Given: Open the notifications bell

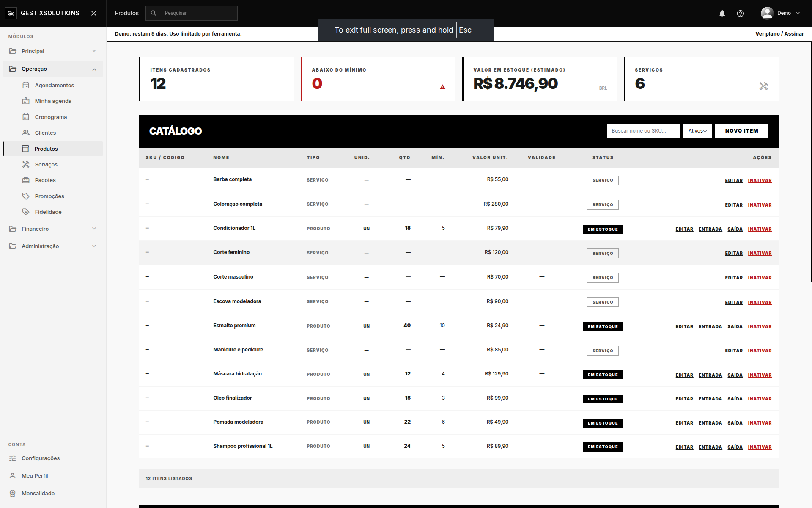Looking at the screenshot, I should [x=722, y=14].
